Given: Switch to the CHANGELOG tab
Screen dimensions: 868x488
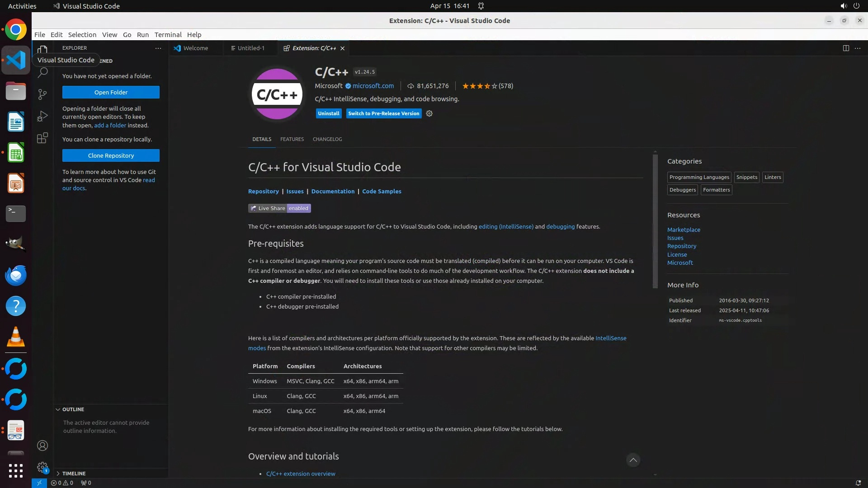Looking at the screenshot, I should pyautogui.click(x=327, y=139).
